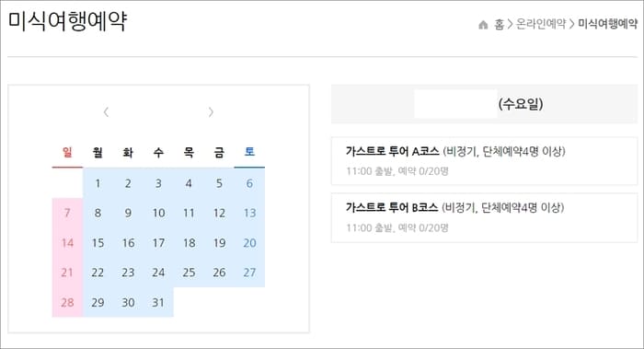This screenshot has width=644, height=349.
Task: Pick Sunday the 7th on calendar
Action: point(67,213)
